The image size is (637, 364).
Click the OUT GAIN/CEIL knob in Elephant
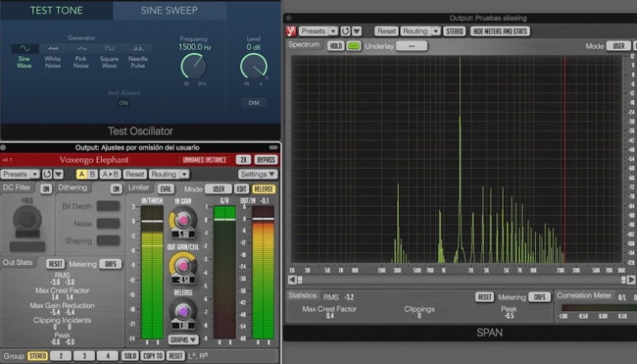coord(183,266)
